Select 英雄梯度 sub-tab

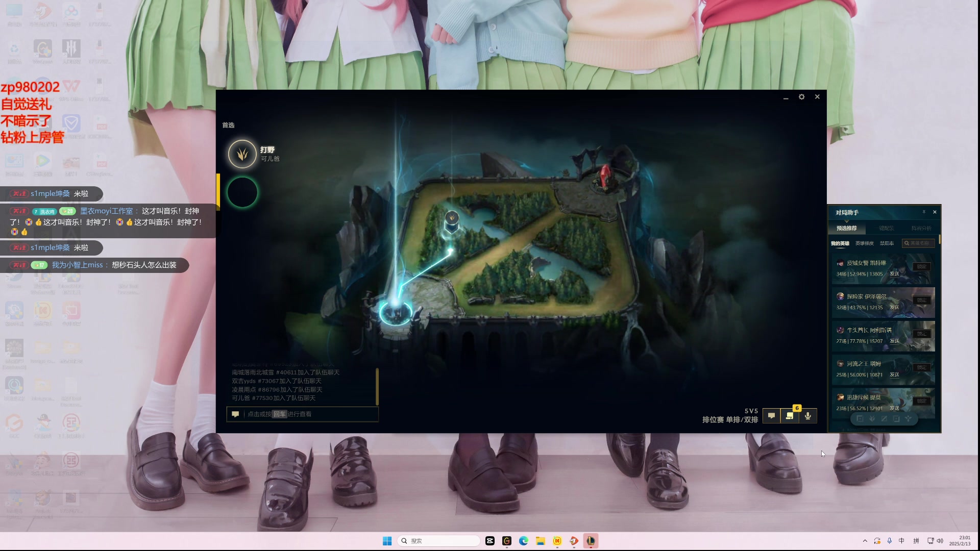[865, 243]
